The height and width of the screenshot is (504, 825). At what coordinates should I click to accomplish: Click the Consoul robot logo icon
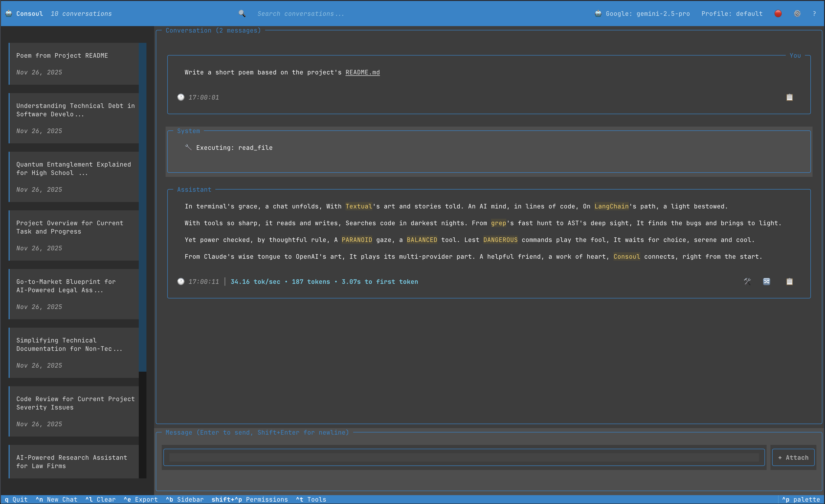(9, 13)
